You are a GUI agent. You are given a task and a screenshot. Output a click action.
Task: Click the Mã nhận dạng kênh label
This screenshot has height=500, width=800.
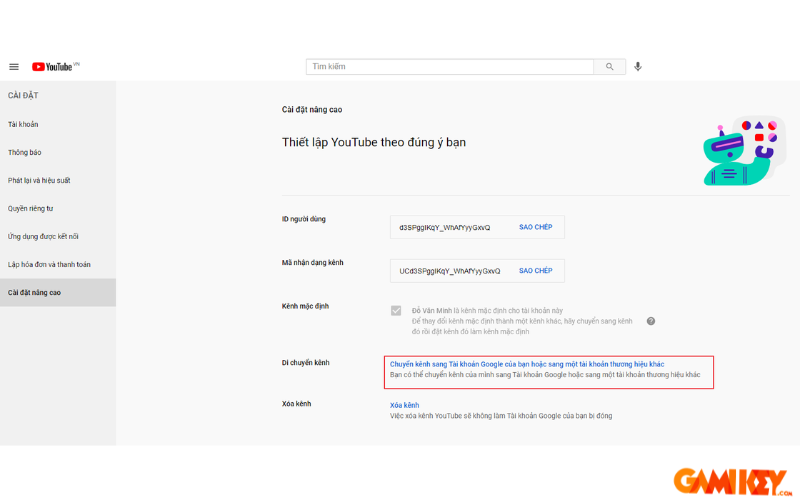(312, 263)
